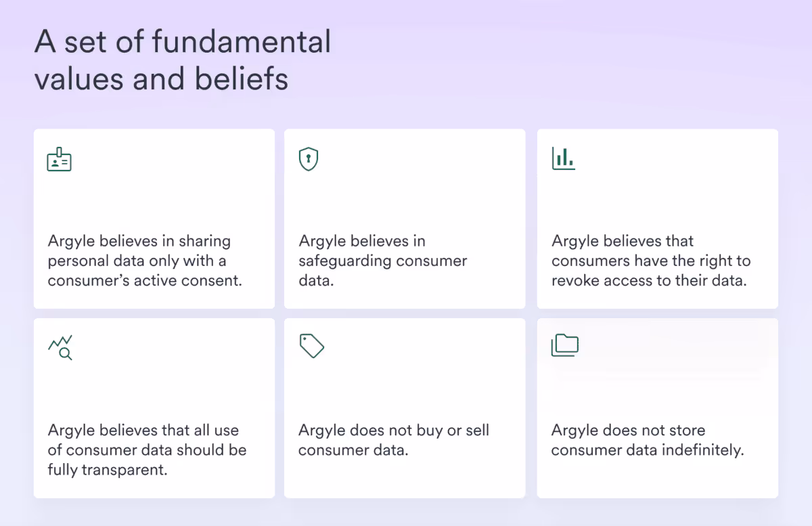
Task: Click 'does not buy or sell' text
Action: [x=394, y=440]
